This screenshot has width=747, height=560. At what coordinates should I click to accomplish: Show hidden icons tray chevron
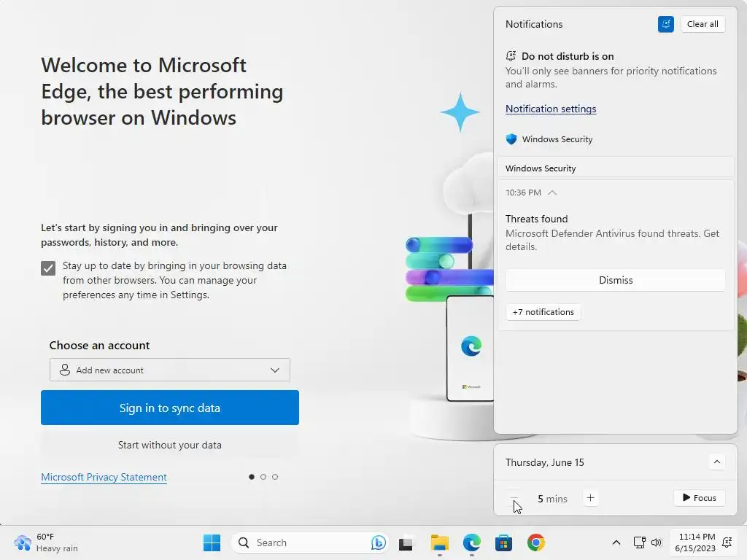pos(616,542)
